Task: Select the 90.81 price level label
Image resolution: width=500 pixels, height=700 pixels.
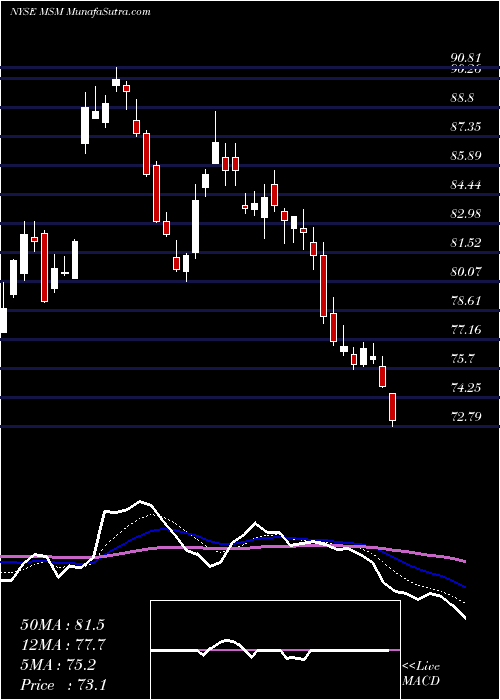Action: (x=467, y=58)
